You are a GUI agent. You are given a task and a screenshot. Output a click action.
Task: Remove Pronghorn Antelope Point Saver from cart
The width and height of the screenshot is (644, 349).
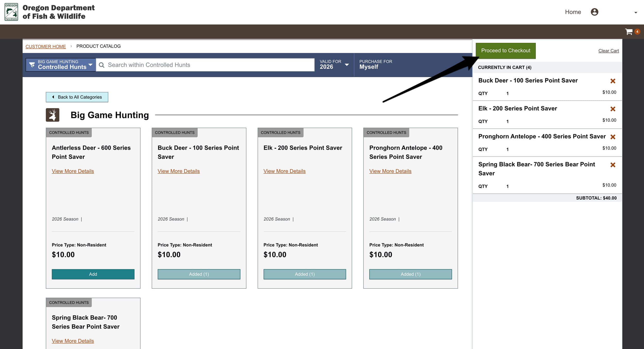point(613,137)
